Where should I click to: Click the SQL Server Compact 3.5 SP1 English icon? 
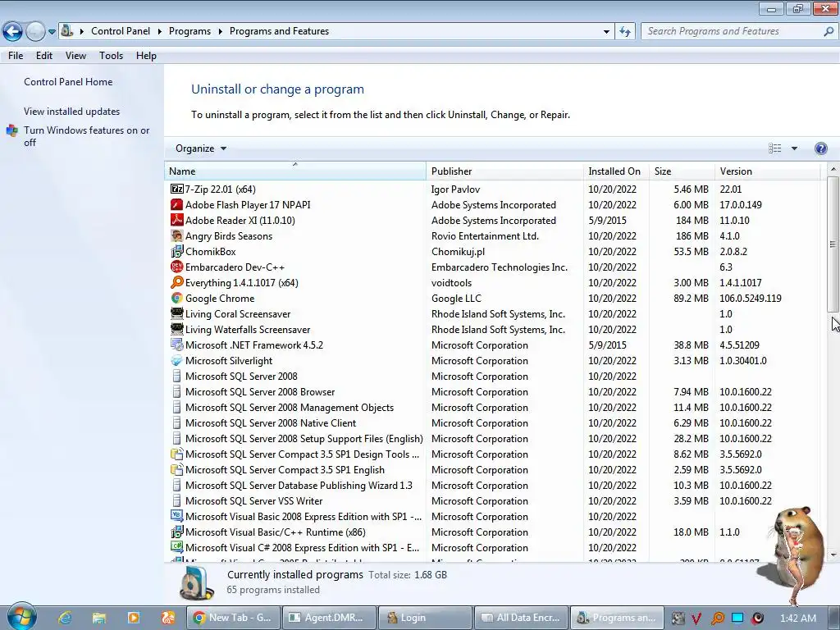(177, 469)
